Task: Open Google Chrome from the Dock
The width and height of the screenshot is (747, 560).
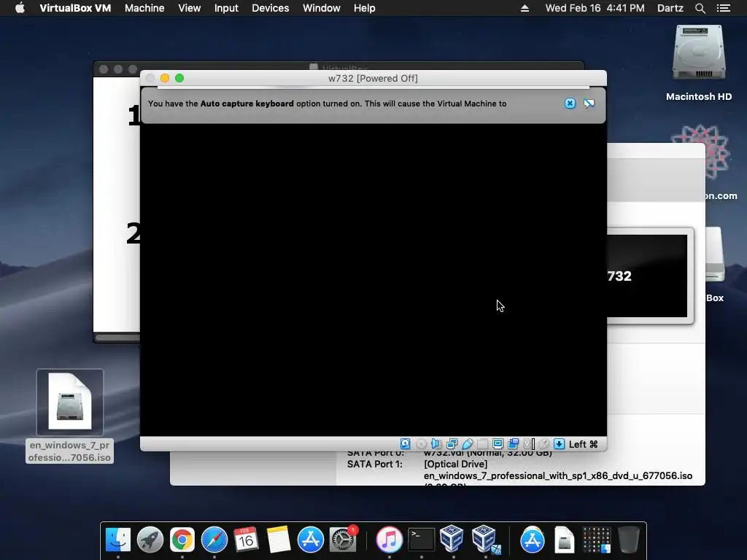Action: tap(182, 540)
